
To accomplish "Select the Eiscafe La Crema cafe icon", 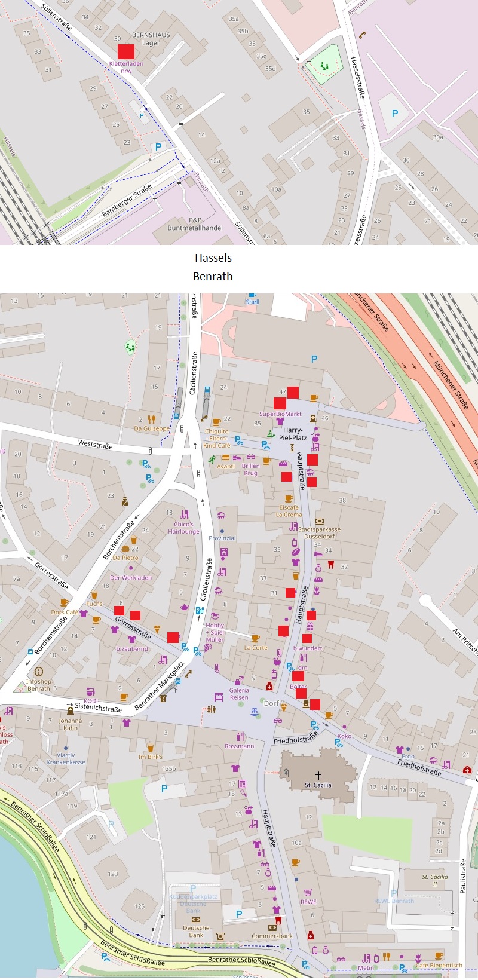I will 289,498.
